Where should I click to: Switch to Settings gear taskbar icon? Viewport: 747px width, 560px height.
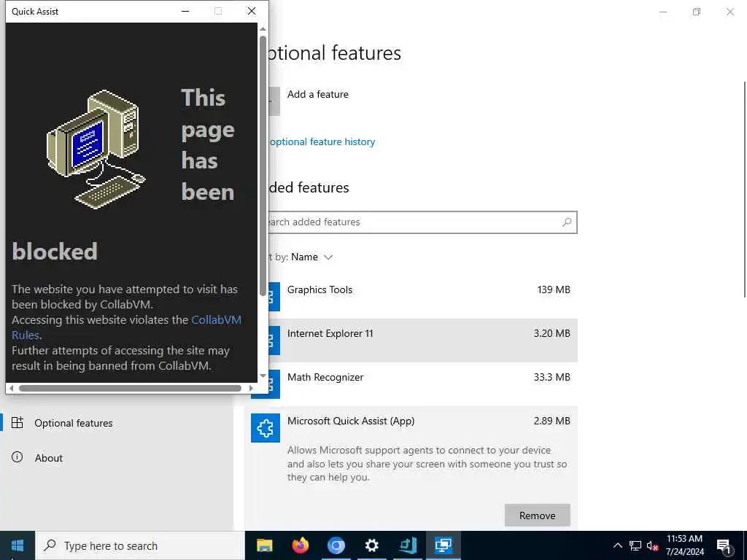[x=371, y=545]
